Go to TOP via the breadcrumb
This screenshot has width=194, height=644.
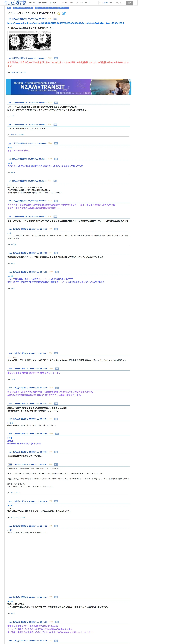9,8
